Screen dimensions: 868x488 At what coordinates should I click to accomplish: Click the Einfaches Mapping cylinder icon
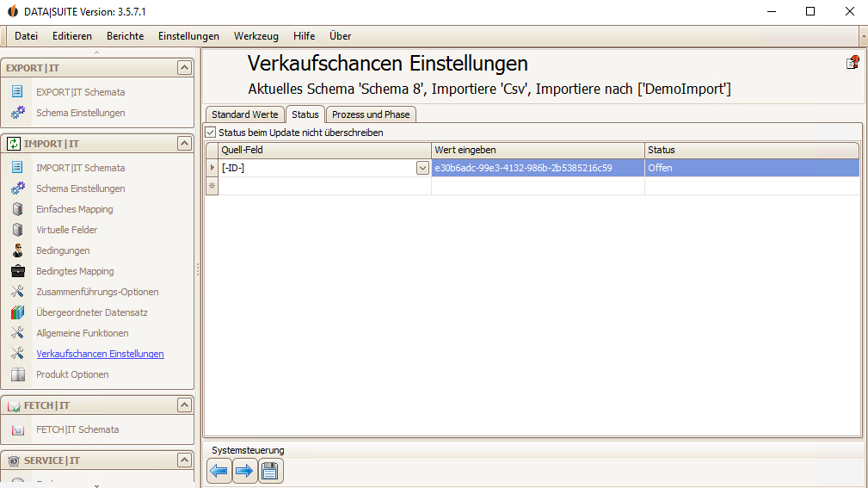click(18, 209)
